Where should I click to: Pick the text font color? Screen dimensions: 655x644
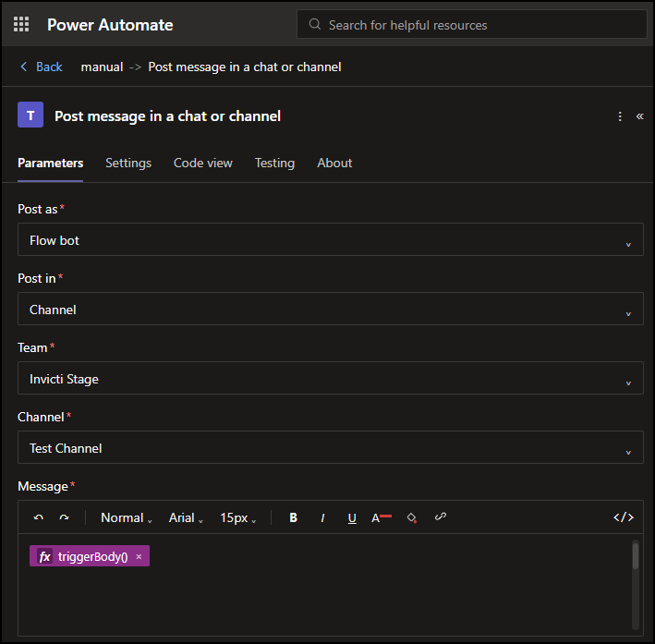tap(382, 517)
